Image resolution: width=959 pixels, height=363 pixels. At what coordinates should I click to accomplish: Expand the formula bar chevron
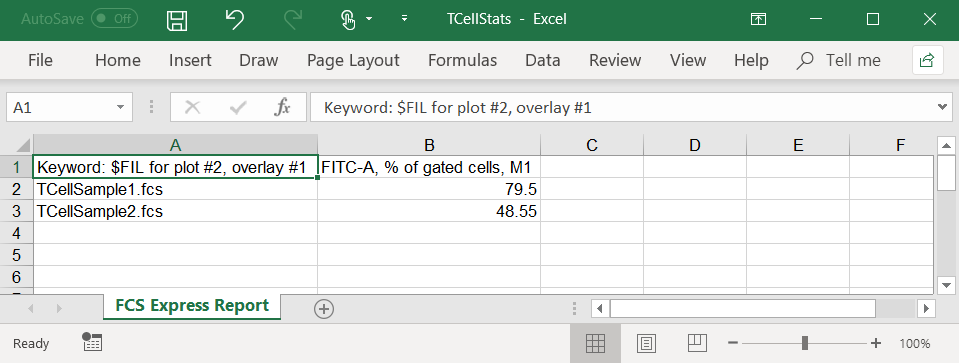(x=942, y=108)
